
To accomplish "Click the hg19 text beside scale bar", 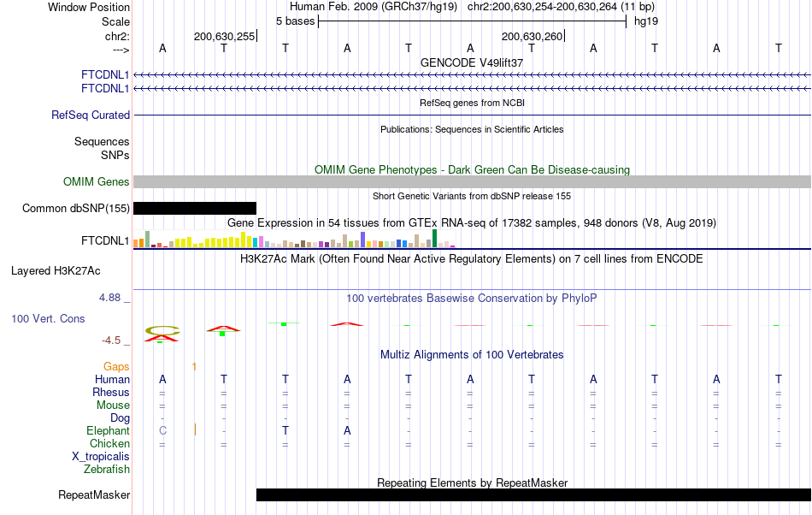I will coord(646,21).
